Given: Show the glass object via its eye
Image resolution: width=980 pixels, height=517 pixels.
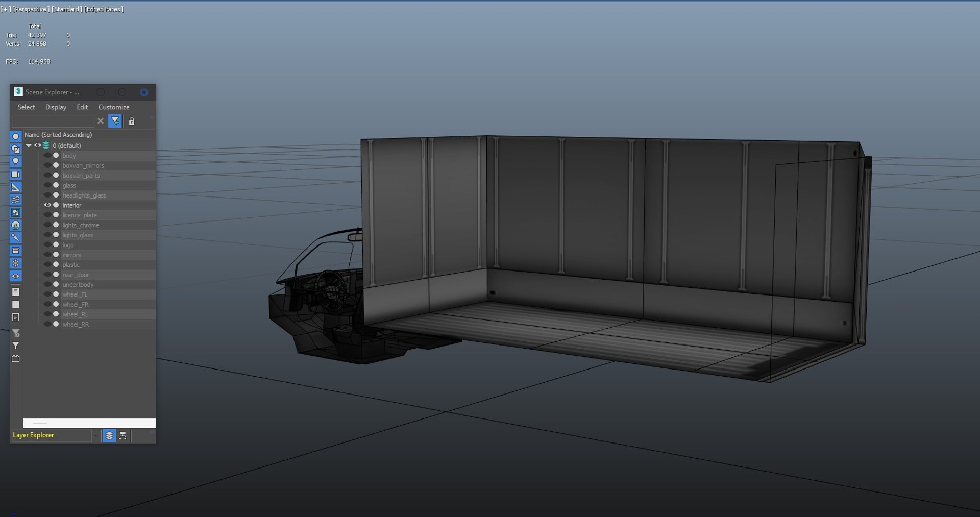Looking at the screenshot, I should pyautogui.click(x=47, y=185).
